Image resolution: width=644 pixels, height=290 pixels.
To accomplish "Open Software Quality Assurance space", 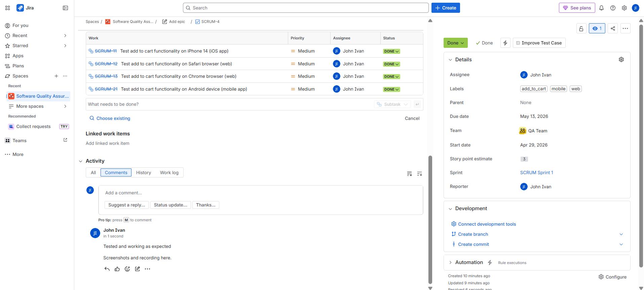I will 39,96.
